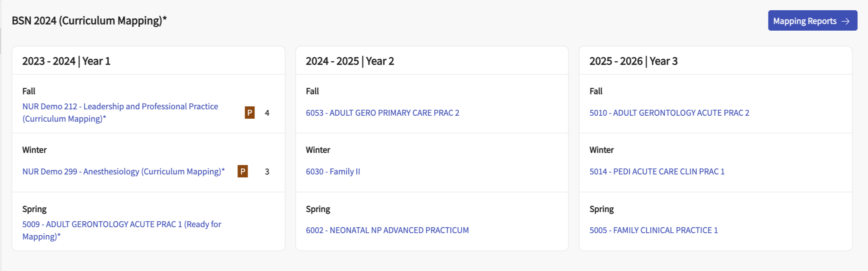Open 5005 Family Clinical Practice 1
The height and width of the screenshot is (271, 868).
point(654,230)
